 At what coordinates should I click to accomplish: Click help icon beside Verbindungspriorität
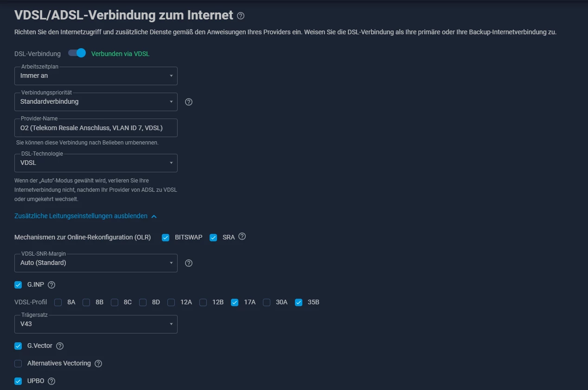point(189,102)
